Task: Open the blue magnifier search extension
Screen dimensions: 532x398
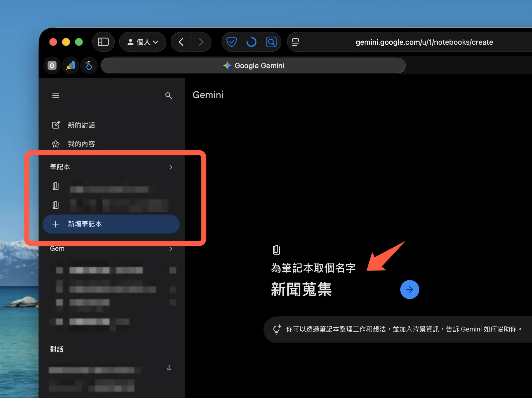Action: [x=271, y=42]
